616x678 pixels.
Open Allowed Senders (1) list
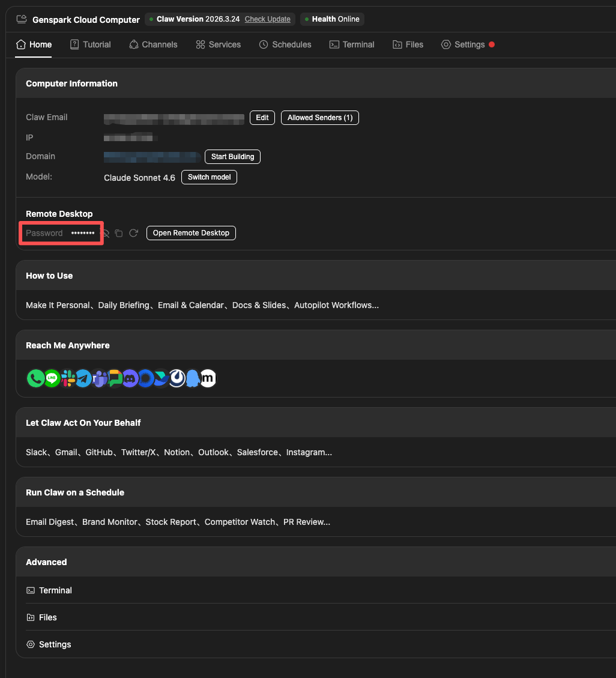click(320, 118)
